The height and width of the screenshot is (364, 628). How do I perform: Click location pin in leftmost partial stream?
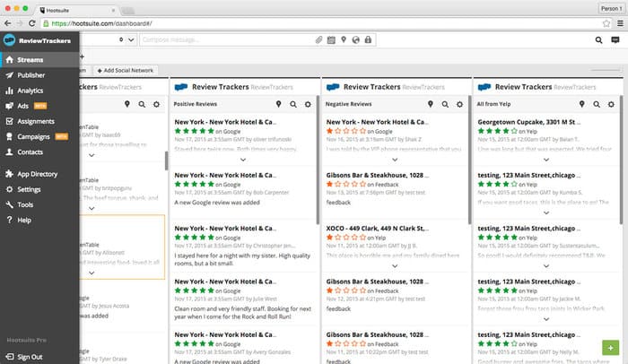click(127, 104)
